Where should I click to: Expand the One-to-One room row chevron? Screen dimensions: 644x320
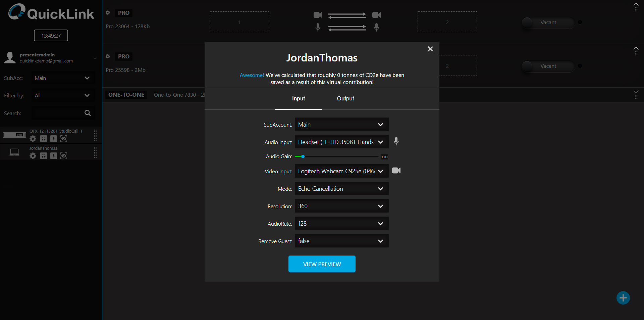click(636, 92)
